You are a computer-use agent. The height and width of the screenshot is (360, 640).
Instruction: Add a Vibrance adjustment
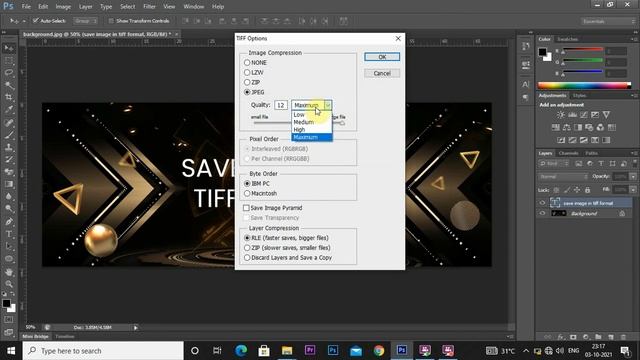tap(607, 115)
